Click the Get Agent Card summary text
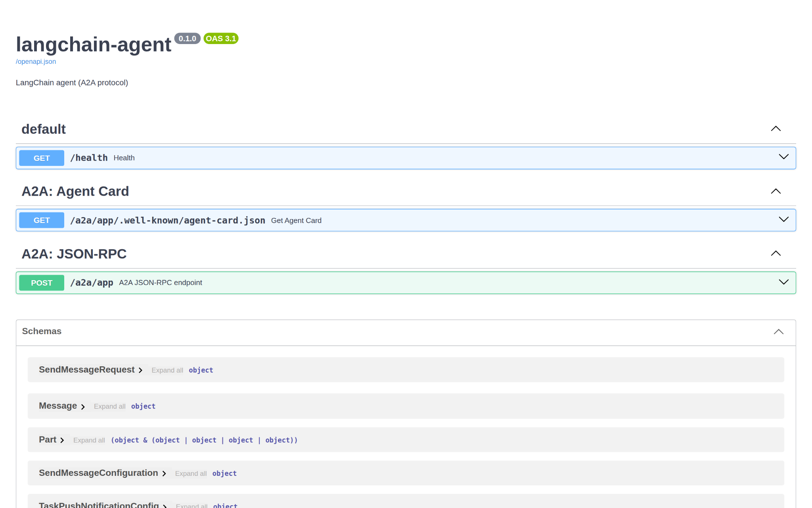Screen dimensions: 812x508 296,221
